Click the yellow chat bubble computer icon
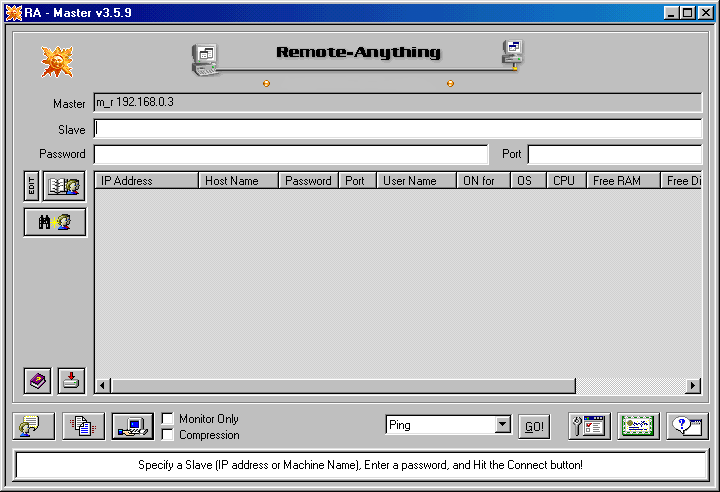Screen dimensions: 720x492 [x=34, y=426]
